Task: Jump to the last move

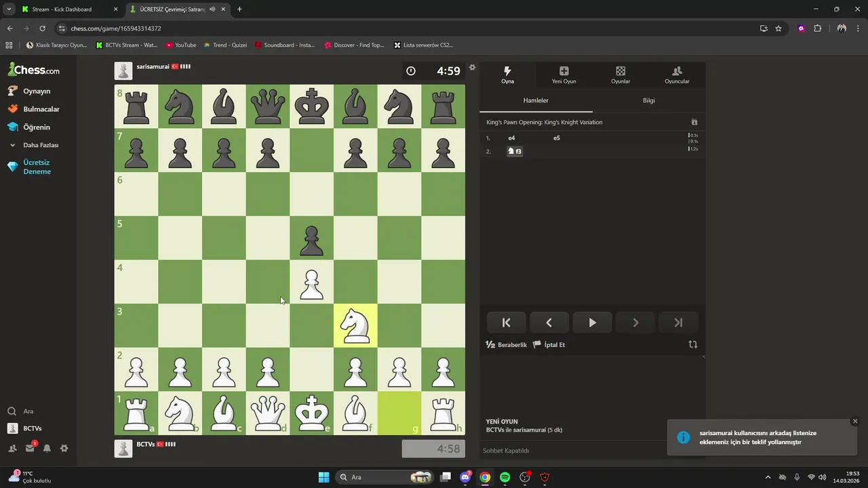Action: 678,323
